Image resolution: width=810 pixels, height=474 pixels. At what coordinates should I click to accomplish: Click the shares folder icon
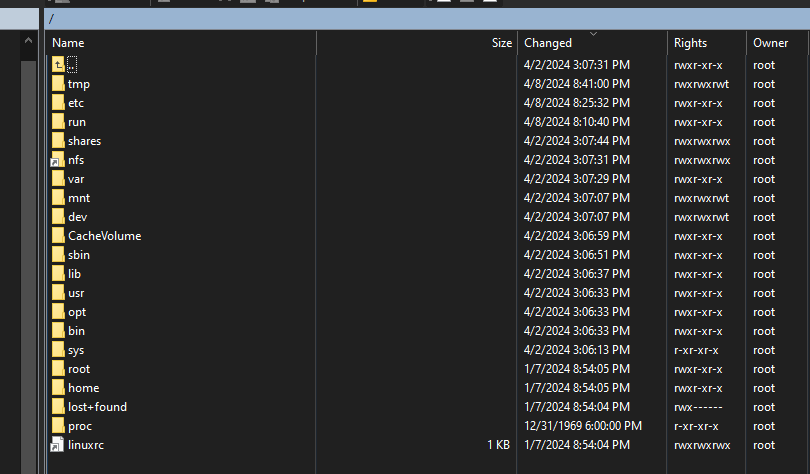(x=58, y=141)
